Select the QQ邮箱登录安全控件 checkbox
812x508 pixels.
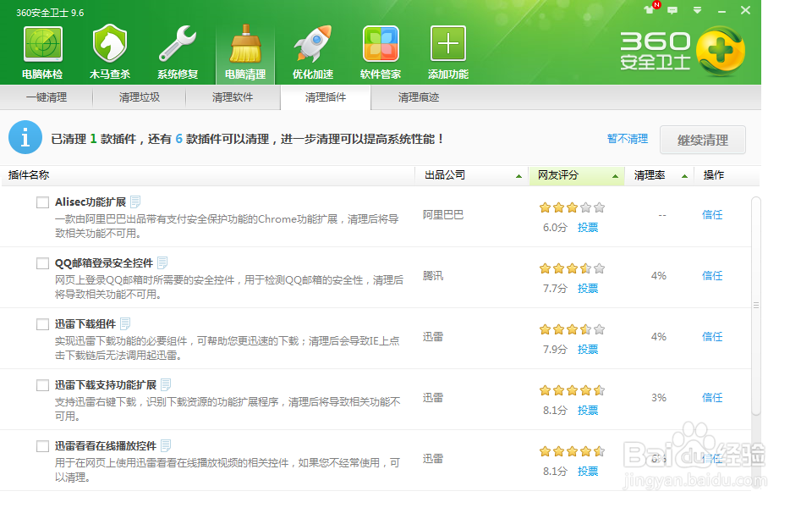(41, 263)
